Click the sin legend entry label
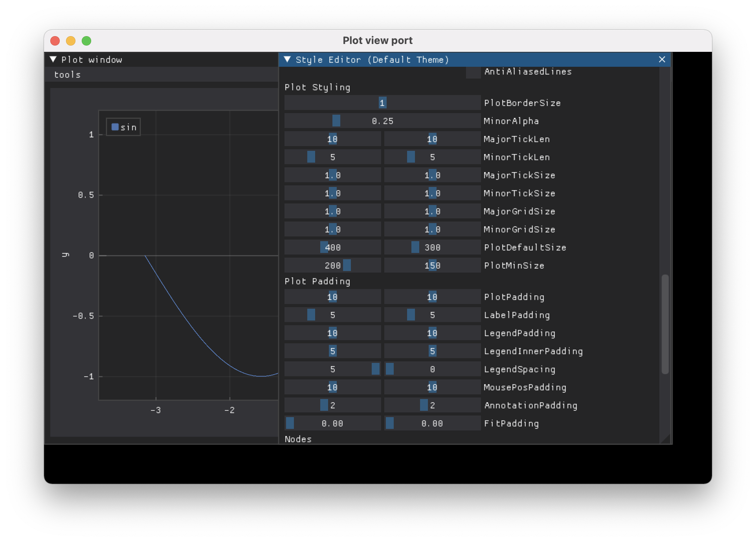 click(128, 127)
